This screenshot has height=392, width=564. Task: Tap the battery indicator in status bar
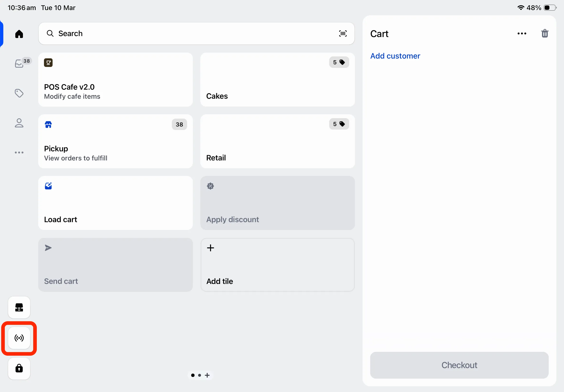(x=550, y=8)
